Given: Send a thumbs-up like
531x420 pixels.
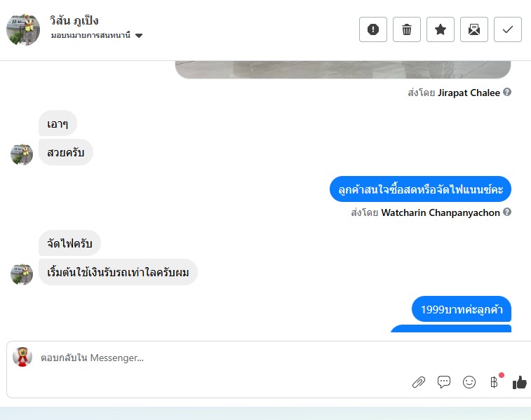Looking at the screenshot, I should tap(520, 382).
